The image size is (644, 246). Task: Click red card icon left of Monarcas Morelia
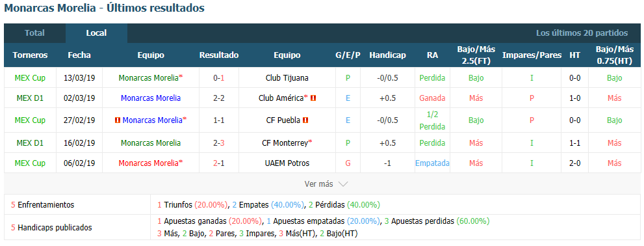pos(118,120)
